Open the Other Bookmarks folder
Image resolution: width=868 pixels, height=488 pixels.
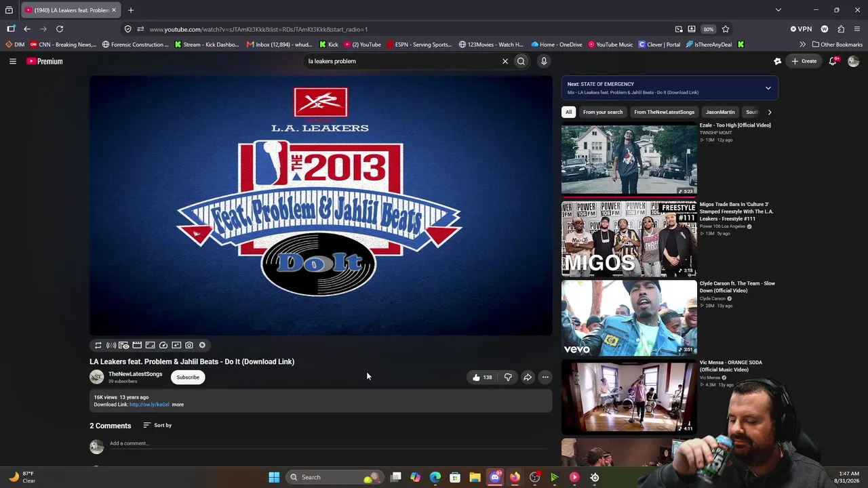(x=837, y=45)
